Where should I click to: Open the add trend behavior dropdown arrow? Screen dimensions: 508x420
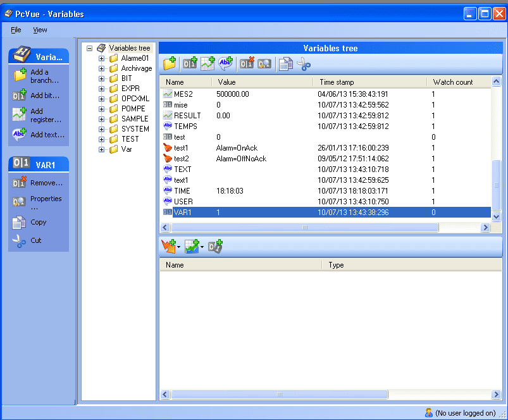(x=202, y=247)
